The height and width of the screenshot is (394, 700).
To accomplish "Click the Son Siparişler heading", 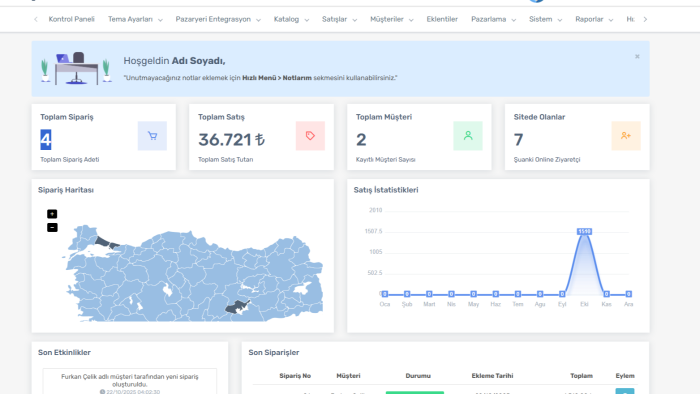I will (x=274, y=353).
